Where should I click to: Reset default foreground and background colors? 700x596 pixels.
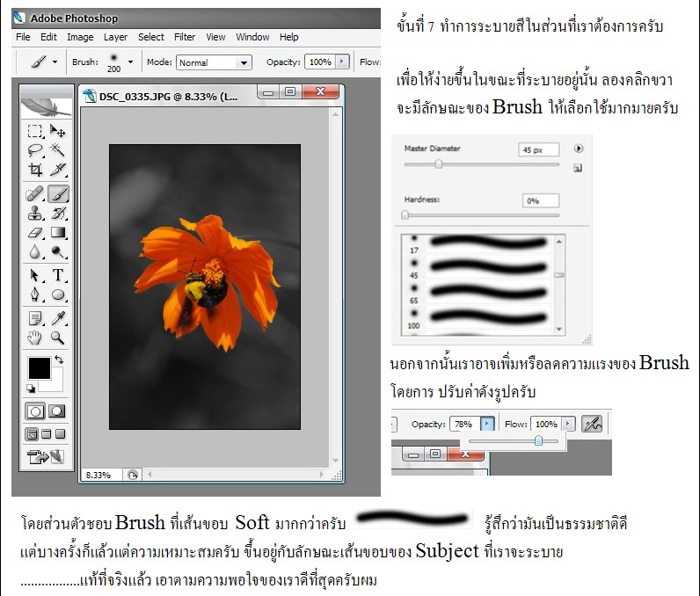[x=31, y=389]
